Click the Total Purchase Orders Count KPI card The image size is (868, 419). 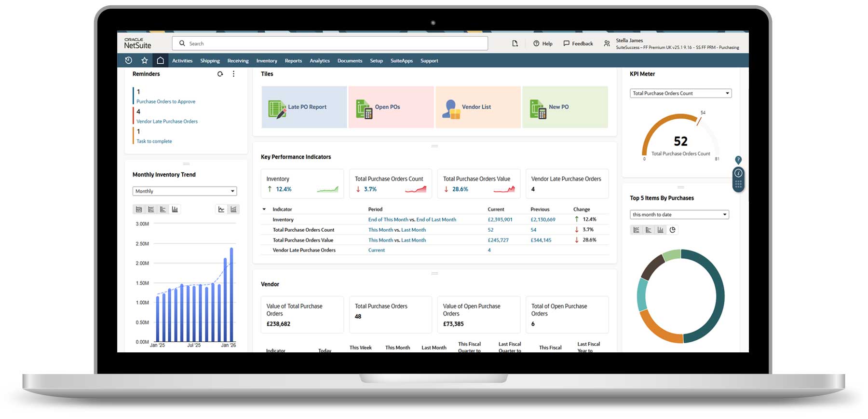391,183
